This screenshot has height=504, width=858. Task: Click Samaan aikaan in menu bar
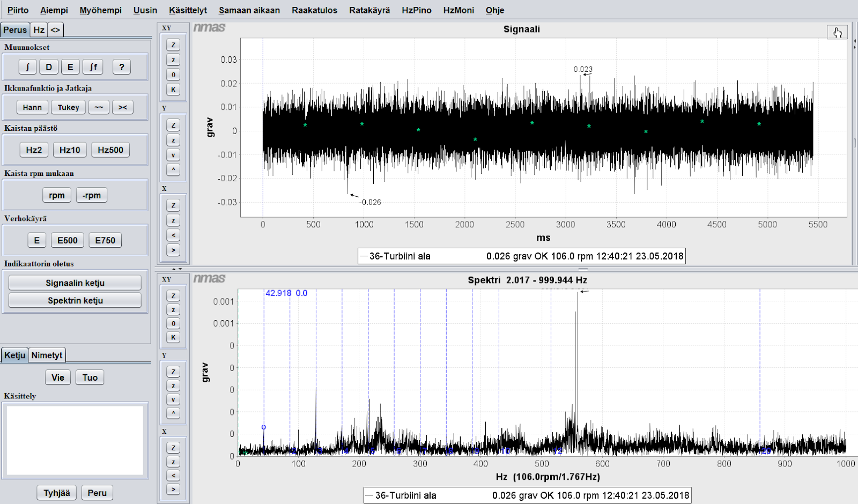click(249, 10)
